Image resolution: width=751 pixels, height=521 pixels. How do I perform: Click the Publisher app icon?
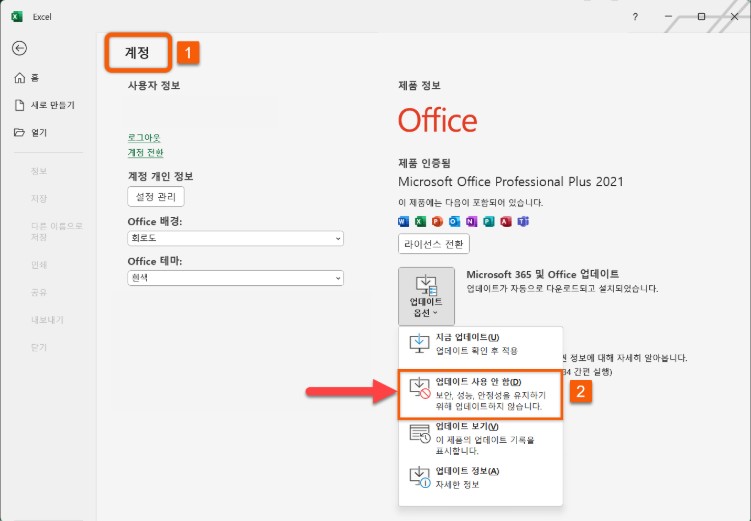489,221
